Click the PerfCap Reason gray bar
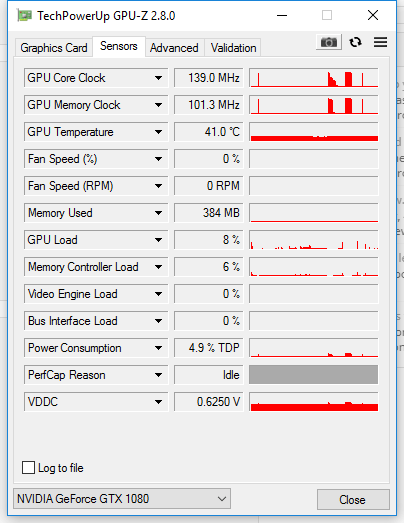Image resolution: width=404 pixels, height=523 pixels. click(x=314, y=375)
